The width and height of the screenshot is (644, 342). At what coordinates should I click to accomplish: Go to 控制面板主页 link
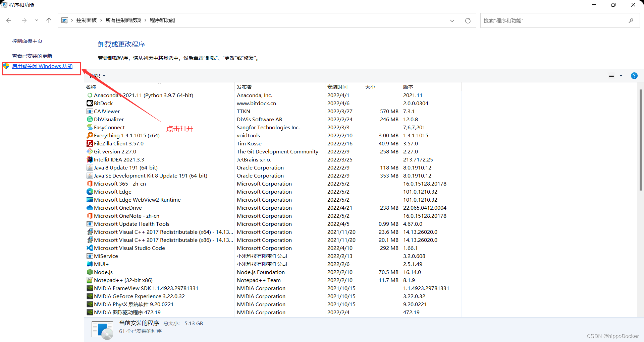(27, 41)
